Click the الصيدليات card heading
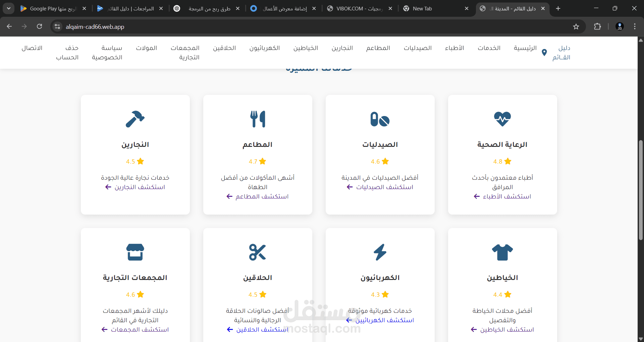 (380, 145)
